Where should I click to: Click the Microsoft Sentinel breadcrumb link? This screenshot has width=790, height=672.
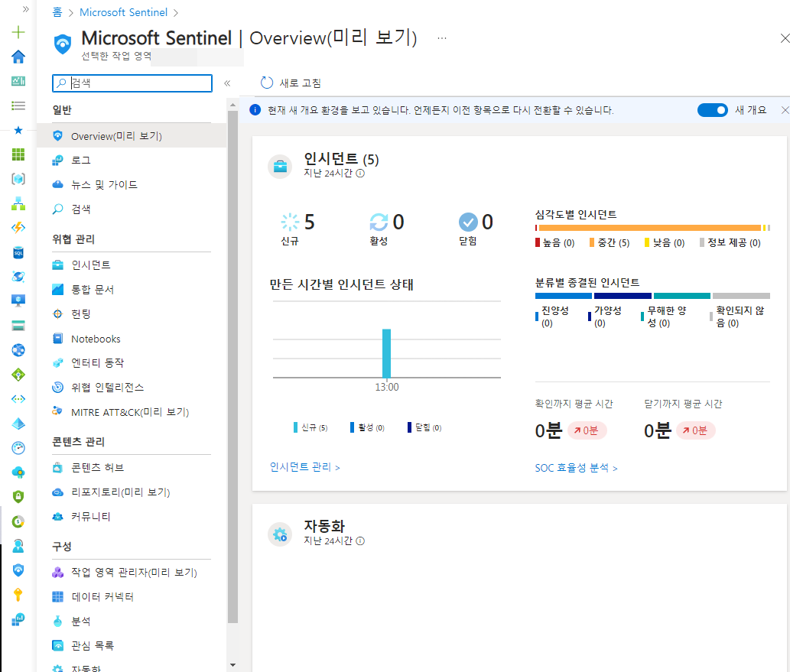click(123, 12)
